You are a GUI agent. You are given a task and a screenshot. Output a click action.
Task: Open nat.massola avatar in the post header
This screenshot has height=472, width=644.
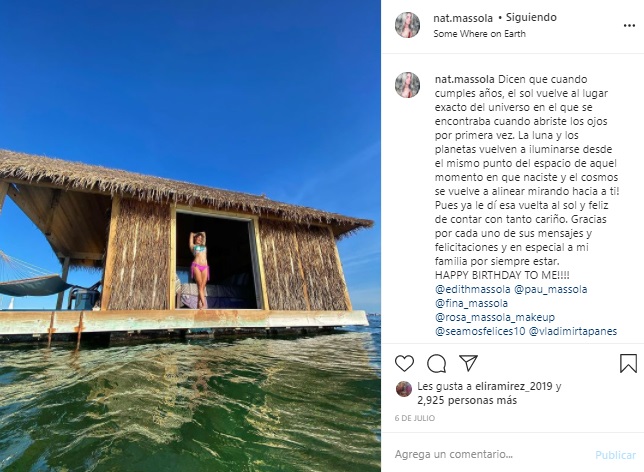tap(407, 25)
